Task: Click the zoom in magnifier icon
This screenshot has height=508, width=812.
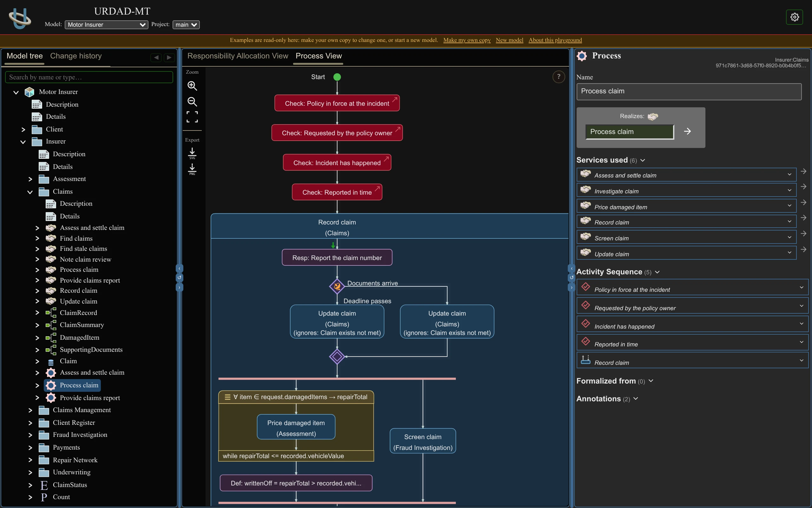Action: [x=192, y=86]
